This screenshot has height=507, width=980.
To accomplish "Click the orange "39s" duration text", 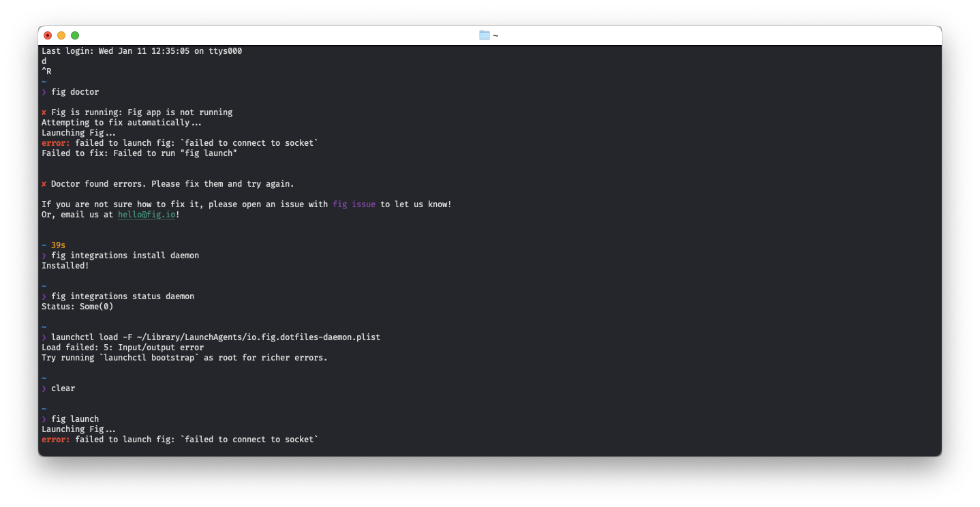I will 58,245.
